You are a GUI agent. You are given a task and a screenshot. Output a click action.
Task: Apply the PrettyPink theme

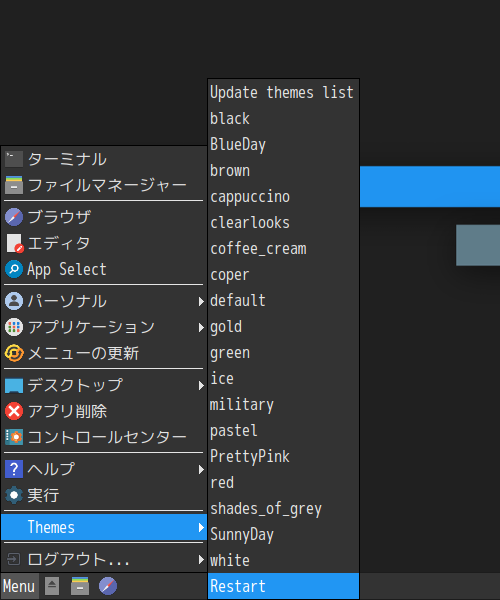point(283,457)
